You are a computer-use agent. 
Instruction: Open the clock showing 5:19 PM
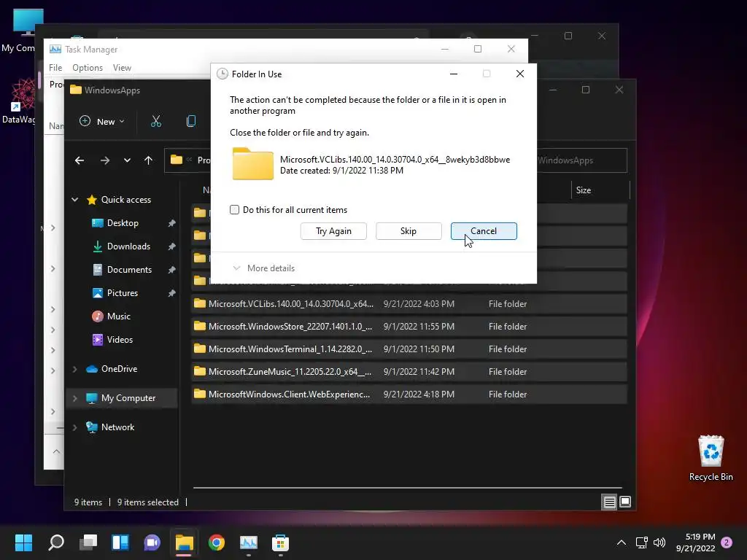695,542
